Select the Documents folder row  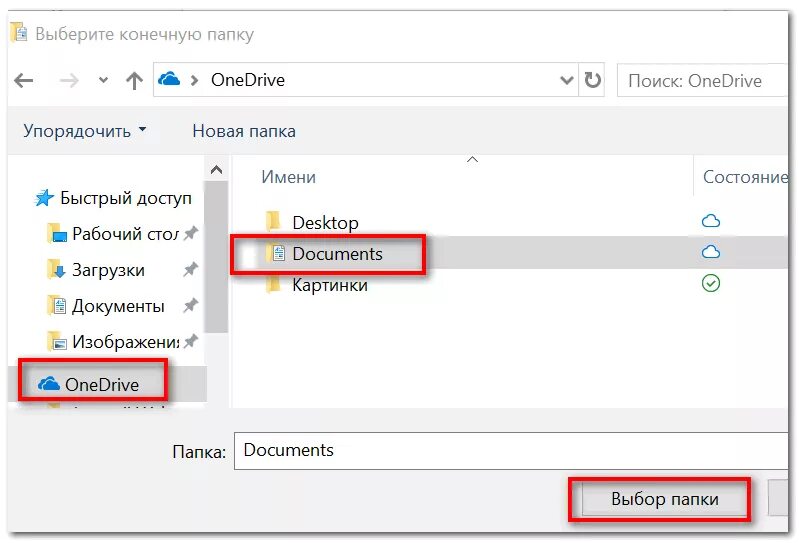tap(510, 253)
